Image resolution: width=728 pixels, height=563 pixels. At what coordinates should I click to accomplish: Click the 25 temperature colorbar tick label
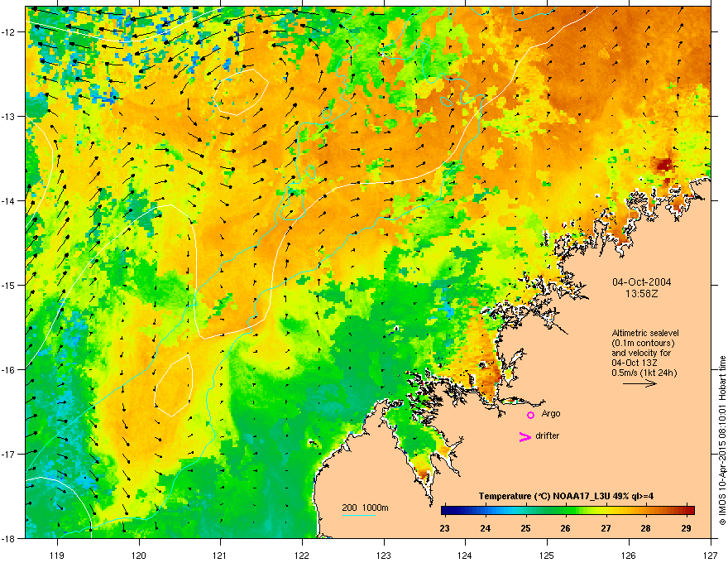tap(525, 528)
